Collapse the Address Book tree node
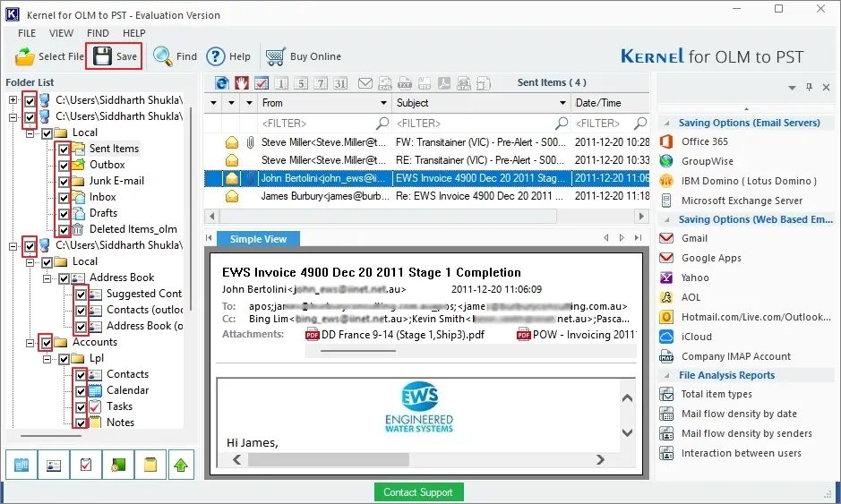The width and height of the screenshot is (841, 504). 47,278
